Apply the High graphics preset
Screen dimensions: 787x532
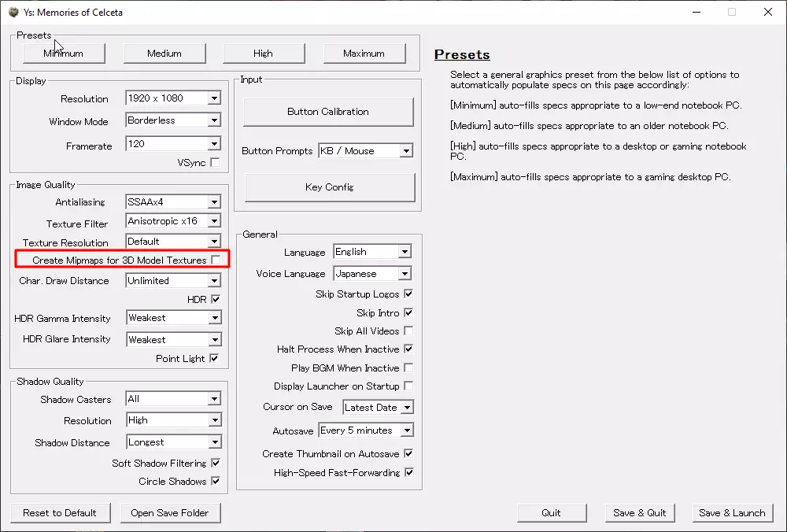click(264, 54)
